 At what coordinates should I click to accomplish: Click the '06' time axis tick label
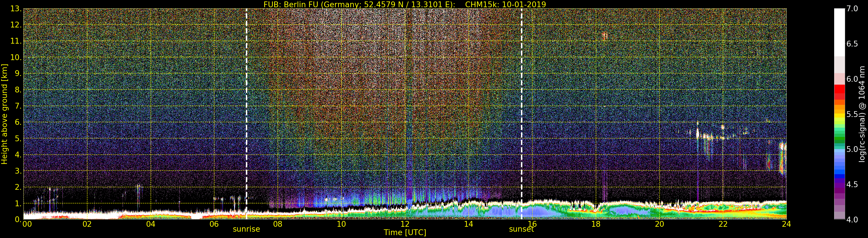click(214, 224)
